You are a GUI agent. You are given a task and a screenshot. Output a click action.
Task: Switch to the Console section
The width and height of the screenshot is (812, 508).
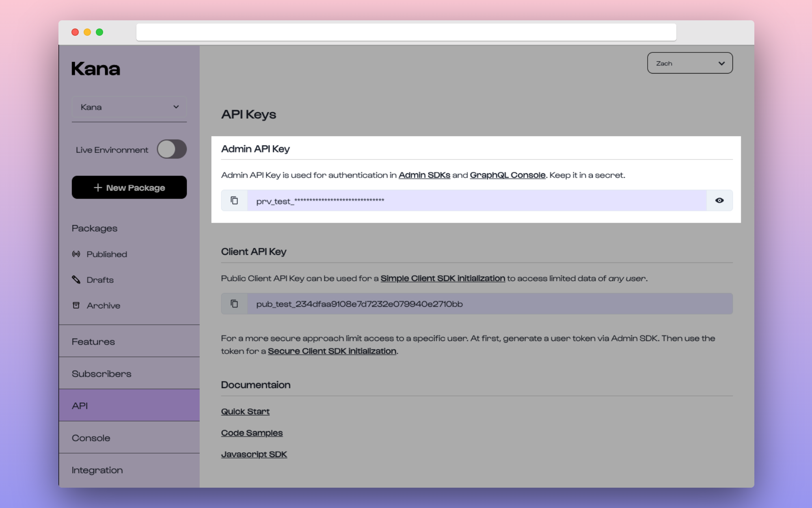click(x=91, y=438)
